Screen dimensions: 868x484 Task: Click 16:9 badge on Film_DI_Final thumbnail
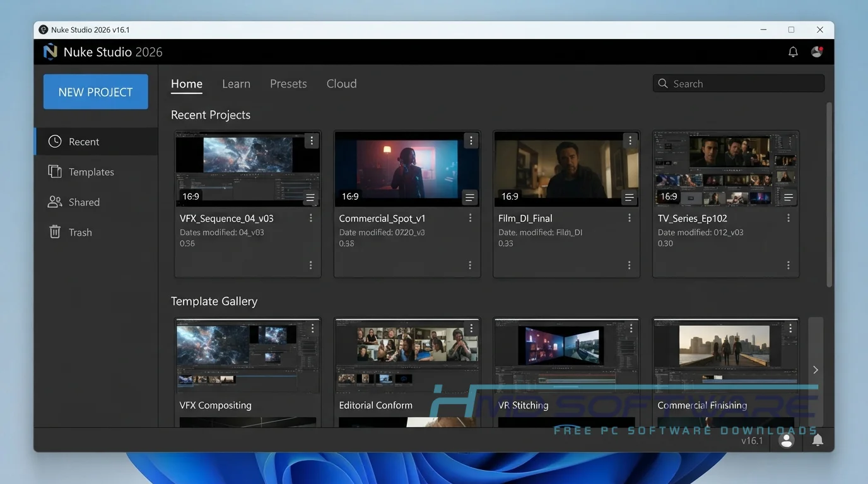tap(510, 197)
